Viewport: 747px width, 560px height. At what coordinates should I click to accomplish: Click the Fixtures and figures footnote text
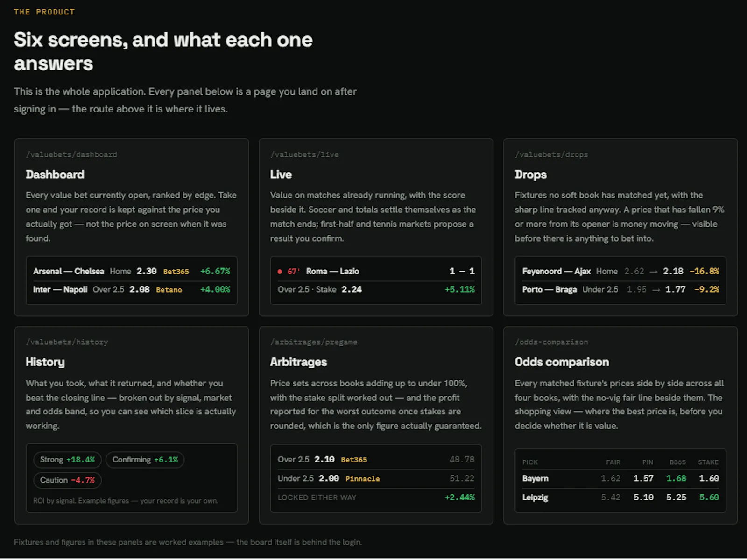188,542
